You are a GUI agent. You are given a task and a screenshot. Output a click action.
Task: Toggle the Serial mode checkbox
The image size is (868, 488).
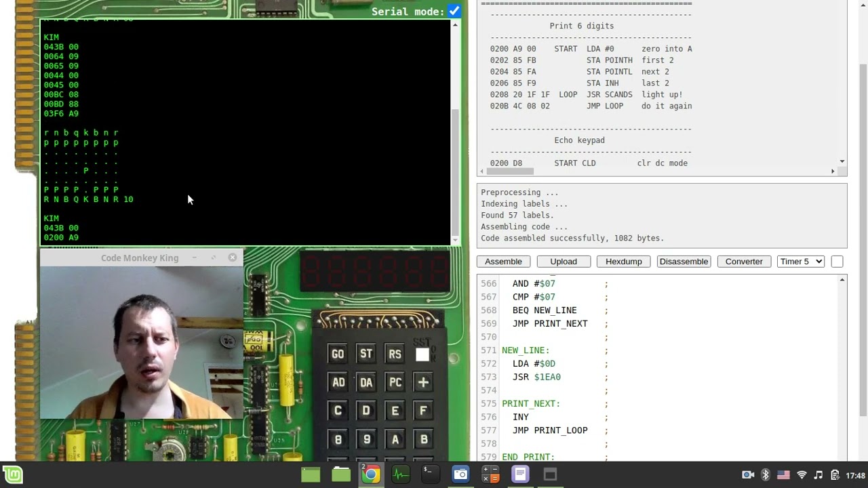tap(454, 11)
